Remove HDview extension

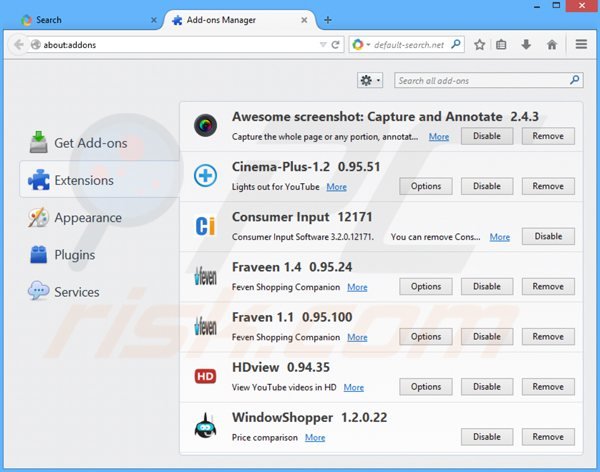point(548,387)
